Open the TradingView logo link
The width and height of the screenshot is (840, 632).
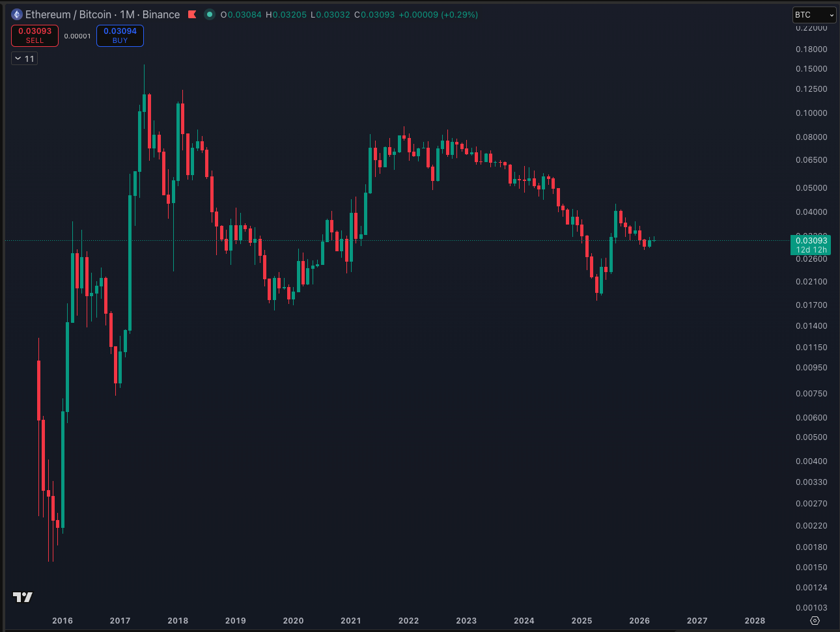click(23, 597)
